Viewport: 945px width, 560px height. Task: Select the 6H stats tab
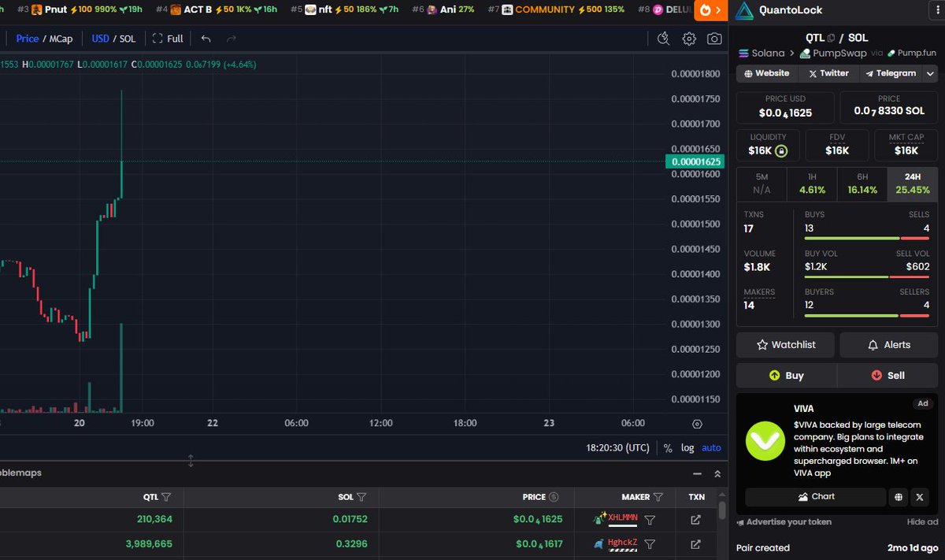862,184
